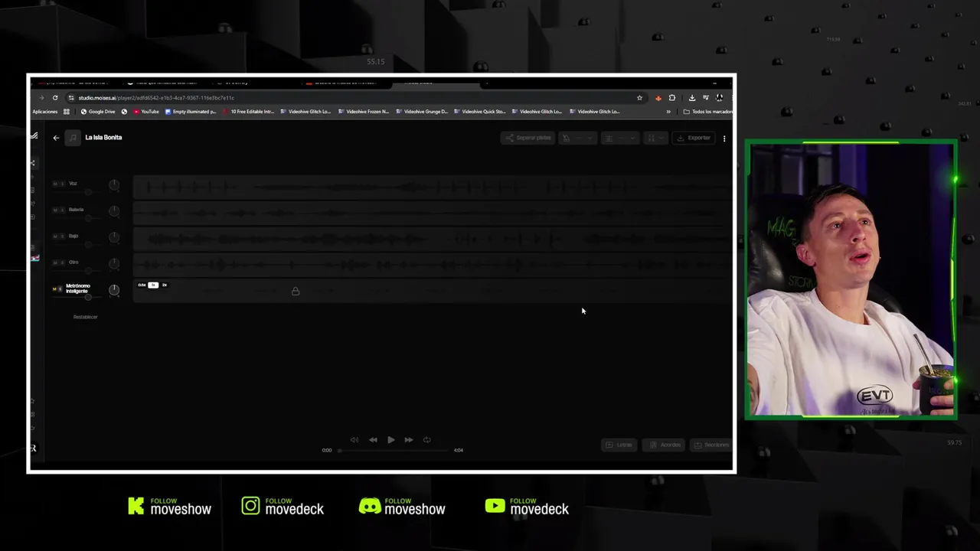Open the Acordes panel
Screen dimensions: 980x551
(665, 445)
